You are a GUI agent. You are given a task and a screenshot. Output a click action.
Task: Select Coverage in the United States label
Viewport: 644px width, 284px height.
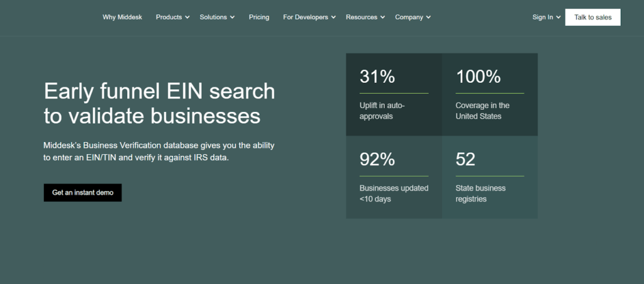482,111
